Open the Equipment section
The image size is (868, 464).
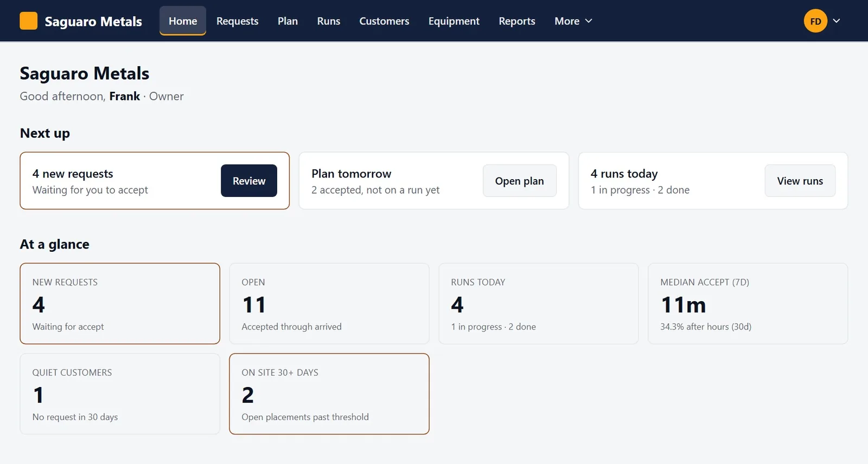[x=454, y=21]
